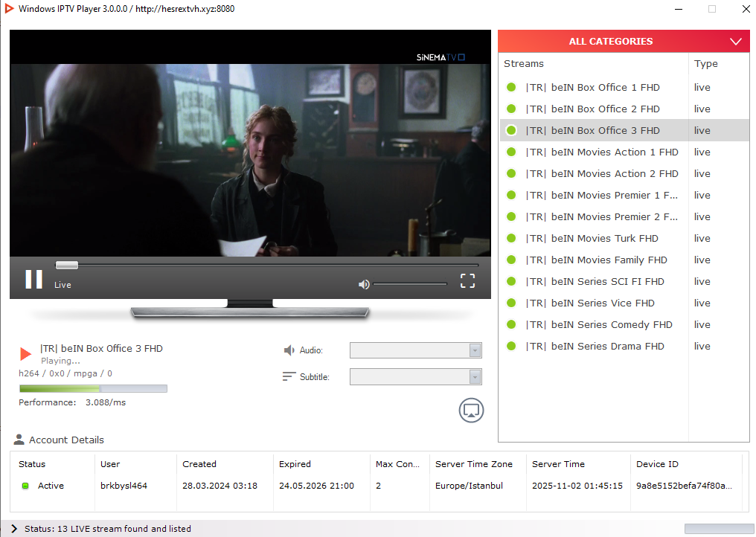This screenshot has height=537, width=756.
Task: Sort by Streams column header
Action: click(x=524, y=64)
